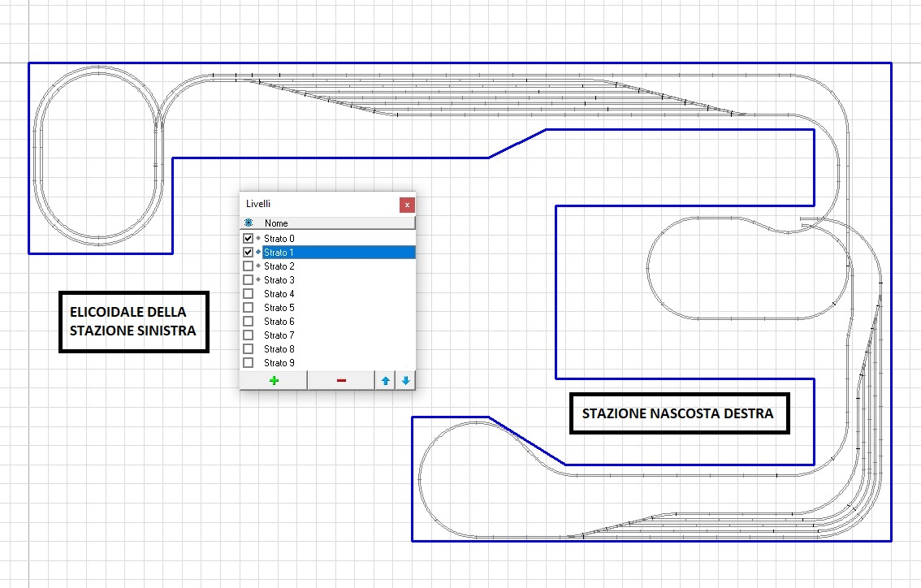Enable the Strato 2 checkbox
Viewport: 921px width, 588px height.
249,266
